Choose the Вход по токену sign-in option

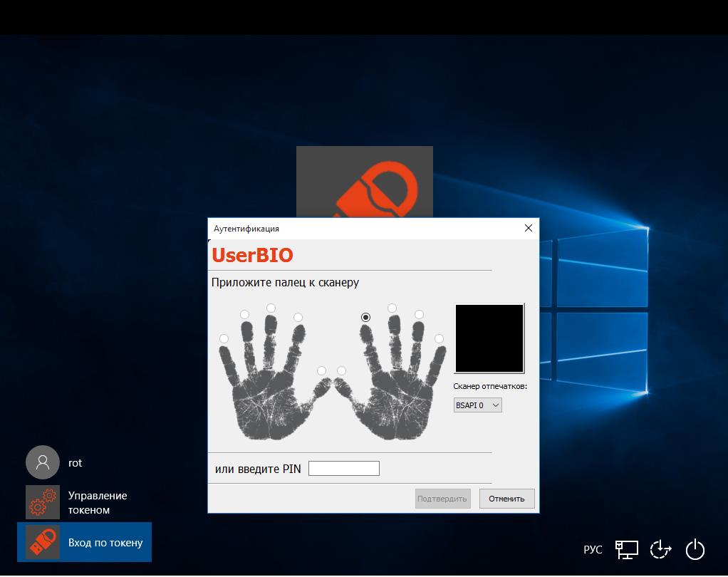point(85,542)
